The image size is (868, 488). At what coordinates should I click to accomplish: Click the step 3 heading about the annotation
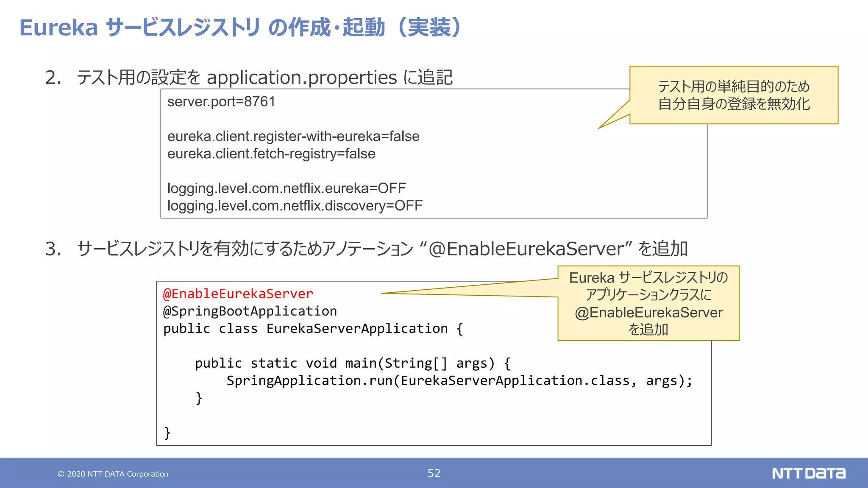click(366, 249)
